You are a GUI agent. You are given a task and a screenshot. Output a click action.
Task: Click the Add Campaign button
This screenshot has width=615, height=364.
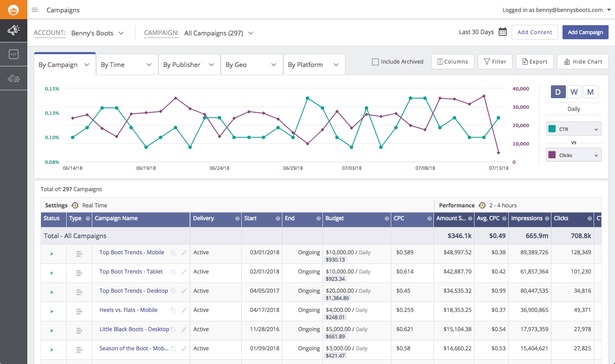[x=585, y=32]
